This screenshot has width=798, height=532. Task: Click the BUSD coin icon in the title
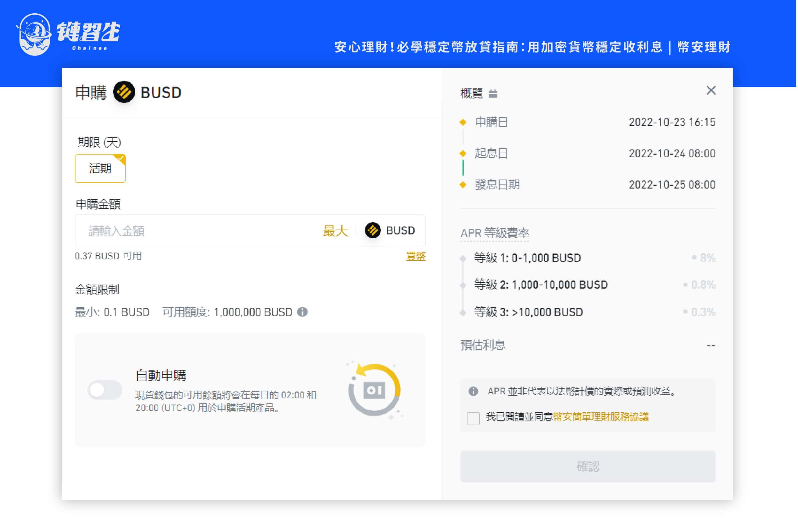124,92
